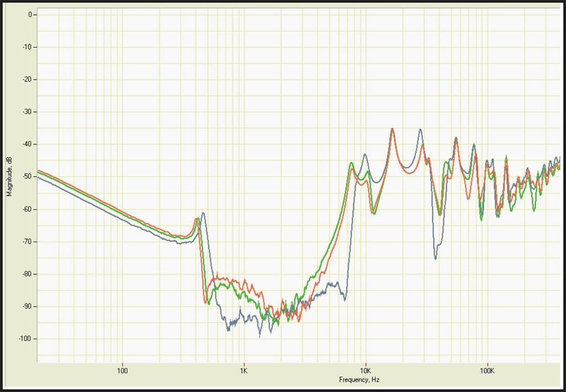Viewport: 566px width, 392px height.
Task: Select the -10 dB tick label
Action: pos(28,48)
